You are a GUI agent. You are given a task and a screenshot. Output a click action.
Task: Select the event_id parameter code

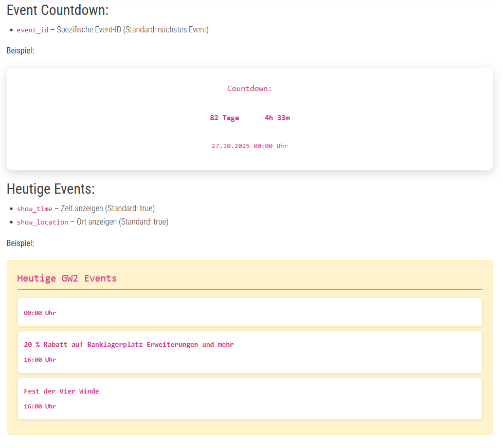point(32,30)
